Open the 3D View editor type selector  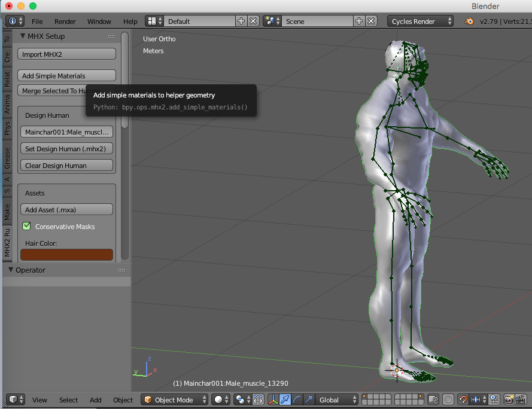(16, 399)
